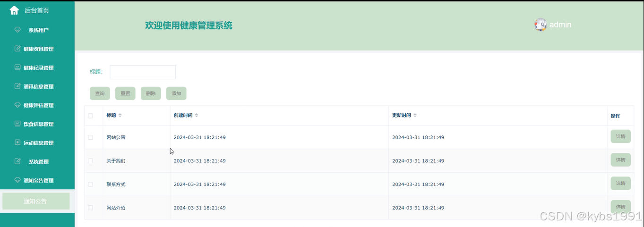Check the 网站介绍 row checkbox
Image resolution: width=644 pixels, height=227 pixels.
(91, 208)
